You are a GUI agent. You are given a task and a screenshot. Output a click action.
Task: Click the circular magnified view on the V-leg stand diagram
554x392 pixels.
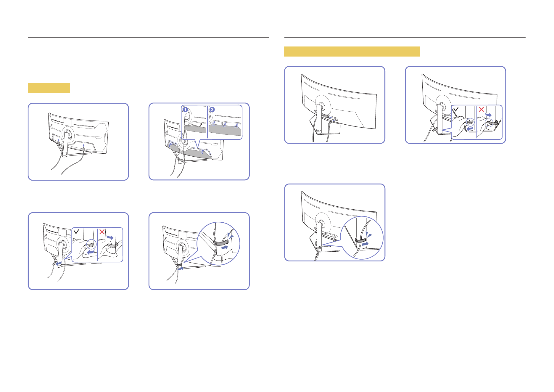[x=219, y=244]
